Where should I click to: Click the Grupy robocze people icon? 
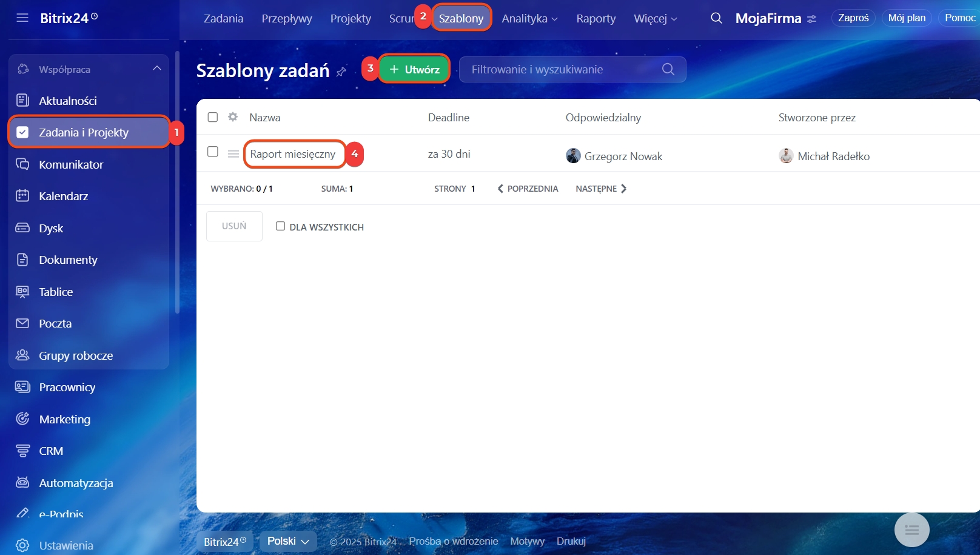point(22,355)
